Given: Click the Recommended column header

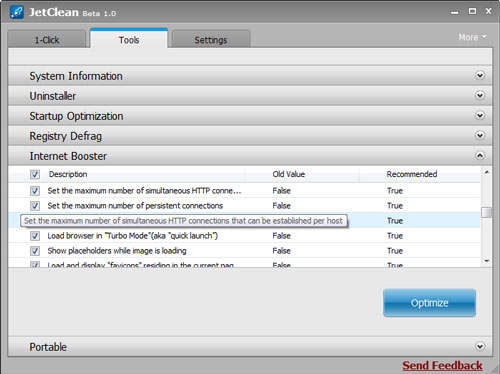Looking at the screenshot, I should point(412,174).
